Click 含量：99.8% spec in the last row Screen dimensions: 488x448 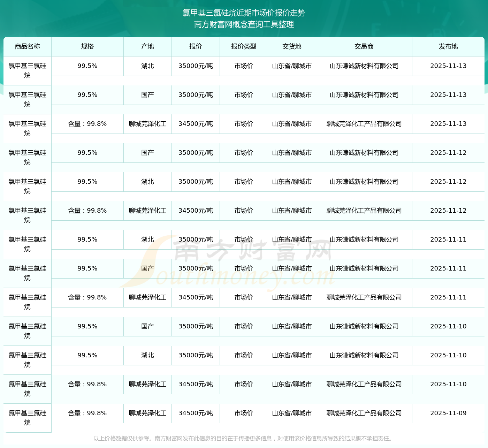coord(87,413)
